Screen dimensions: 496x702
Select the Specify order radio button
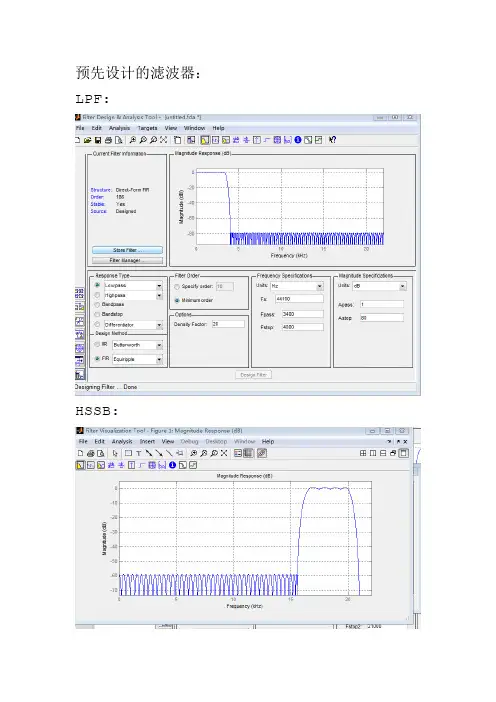[x=177, y=287]
